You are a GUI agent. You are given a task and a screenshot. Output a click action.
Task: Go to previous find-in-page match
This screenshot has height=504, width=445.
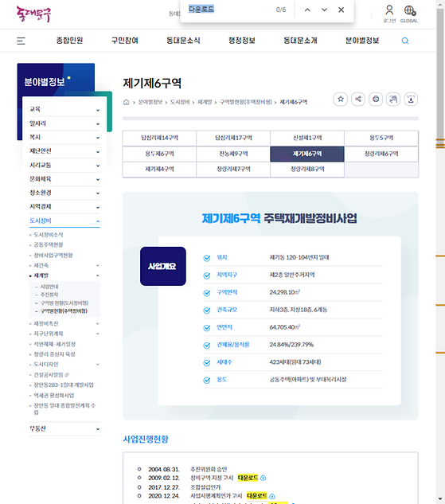(x=307, y=10)
